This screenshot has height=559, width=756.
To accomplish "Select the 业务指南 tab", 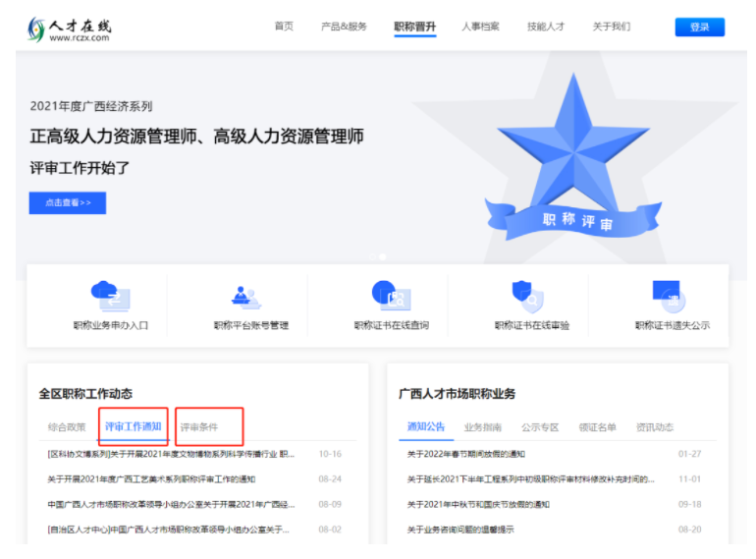I will [483, 427].
